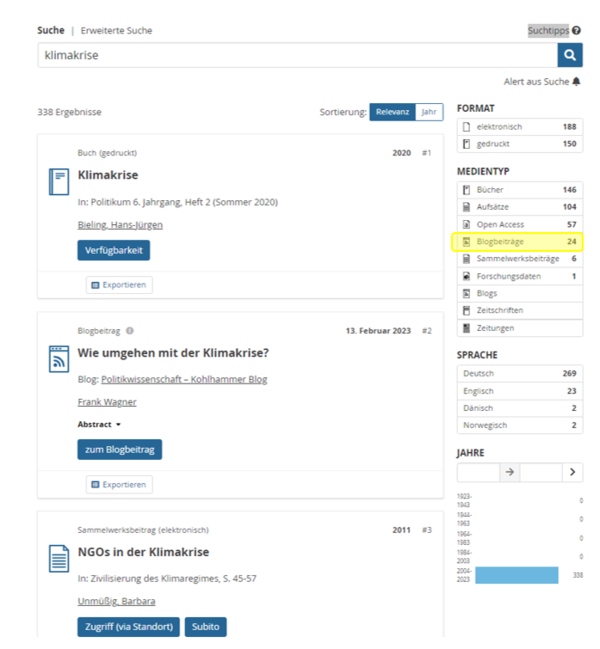The width and height of the screenshot is (600, 649).
Task: Click the info icon next to Blogbeitrag
Action: (x=130, y=331)
